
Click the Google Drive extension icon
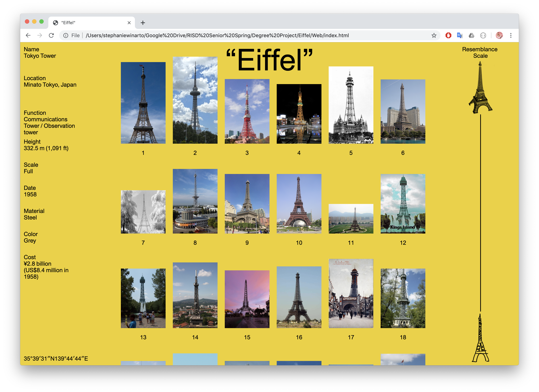pos(472,35)
